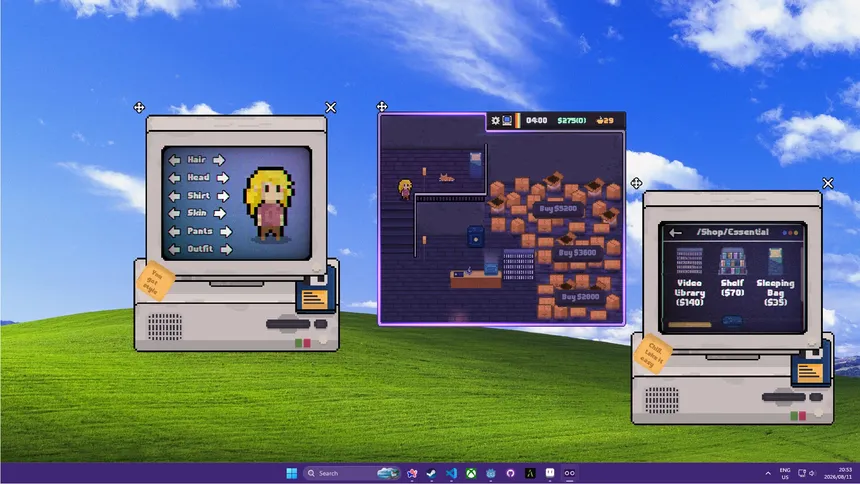This screenshot has width=860, height=484.
Task: Click the move handle of the game window
Action: (x=382, y=106)
